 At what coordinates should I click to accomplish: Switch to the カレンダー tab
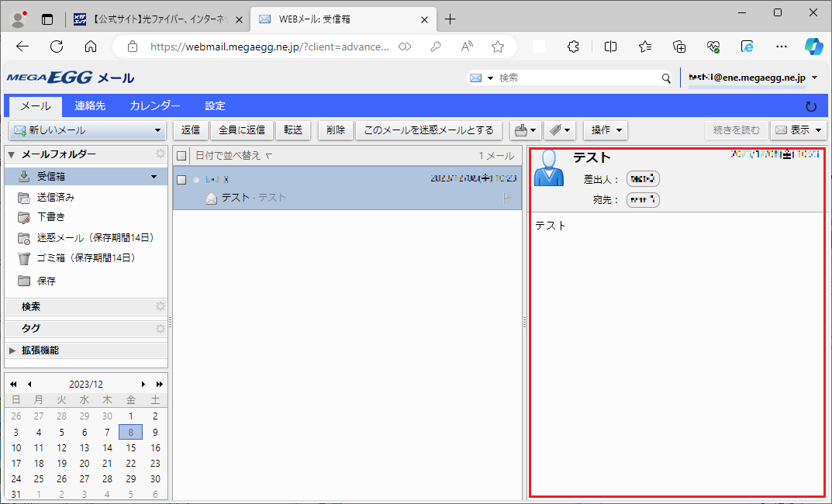point(155,106)
